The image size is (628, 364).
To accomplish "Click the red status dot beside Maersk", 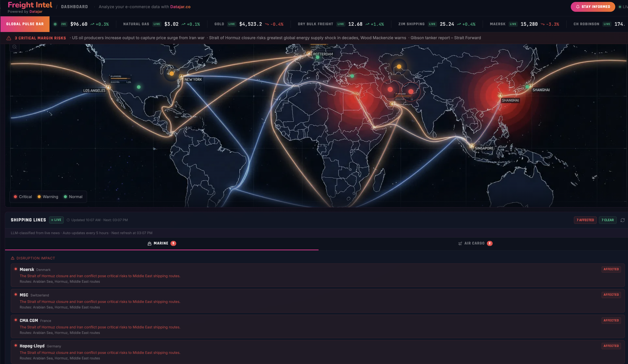I will pos(16,269).
